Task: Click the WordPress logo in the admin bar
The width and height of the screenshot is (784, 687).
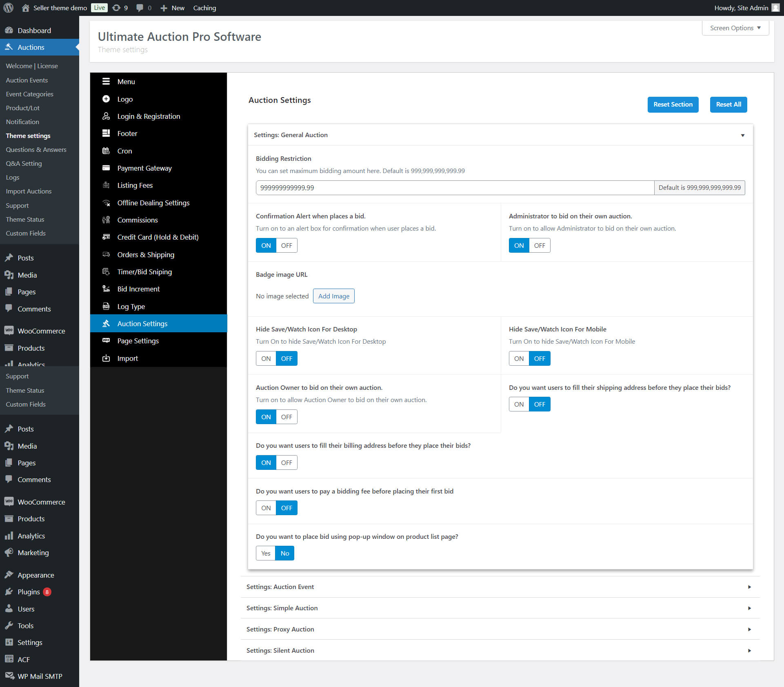Action: click(9, 8)
